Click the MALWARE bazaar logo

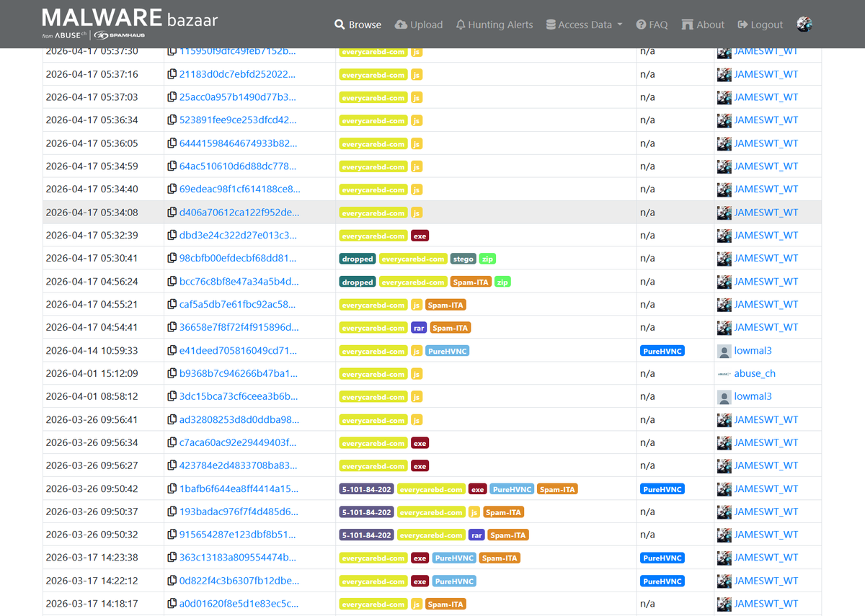(x=130, y=19)
